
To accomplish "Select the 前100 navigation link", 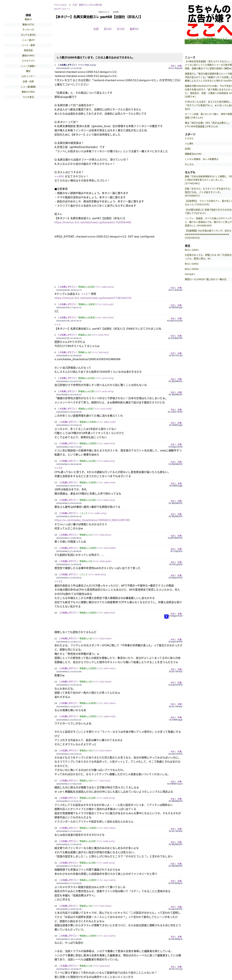I will (108, 29).
